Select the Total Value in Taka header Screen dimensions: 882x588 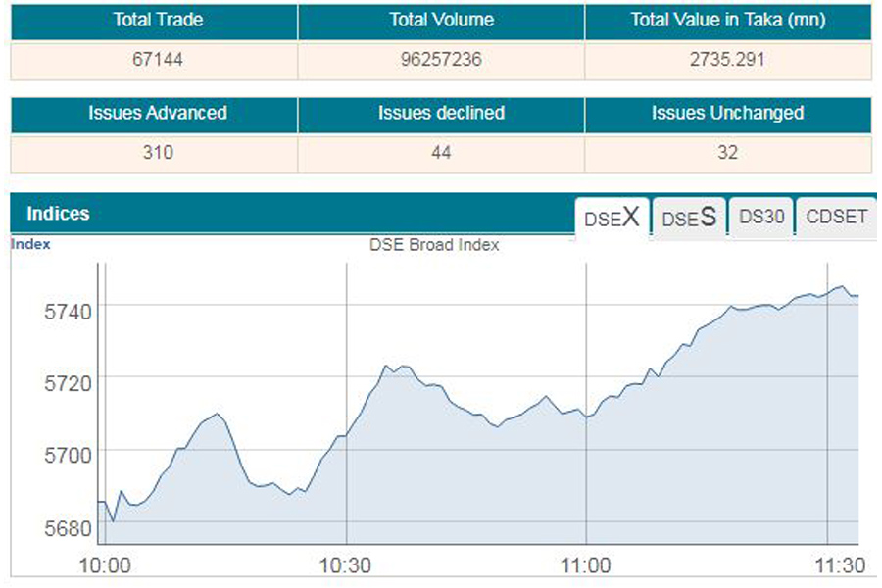(x=727, y=20)
